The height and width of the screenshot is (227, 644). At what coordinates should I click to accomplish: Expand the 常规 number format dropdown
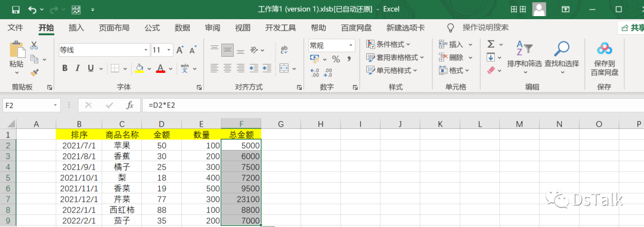click(351, 45)
